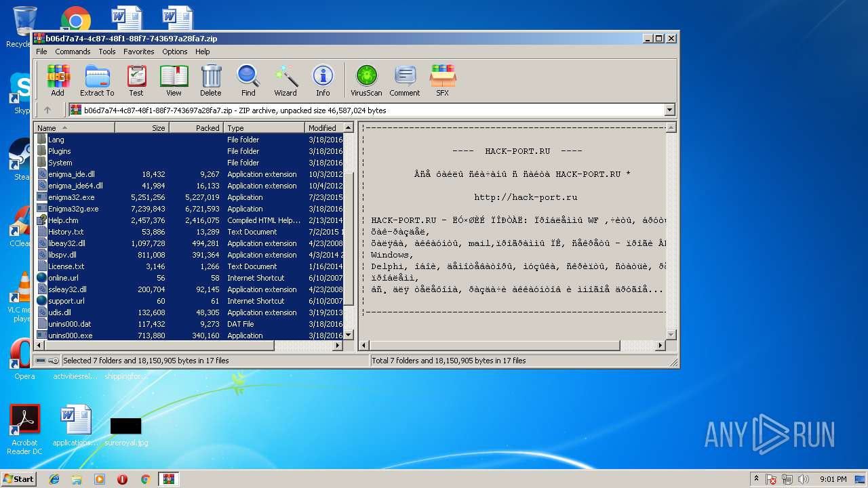This screenshot has width=868, height=488.
Task: Launch the Wizard tool
Action: click(285, 81)
